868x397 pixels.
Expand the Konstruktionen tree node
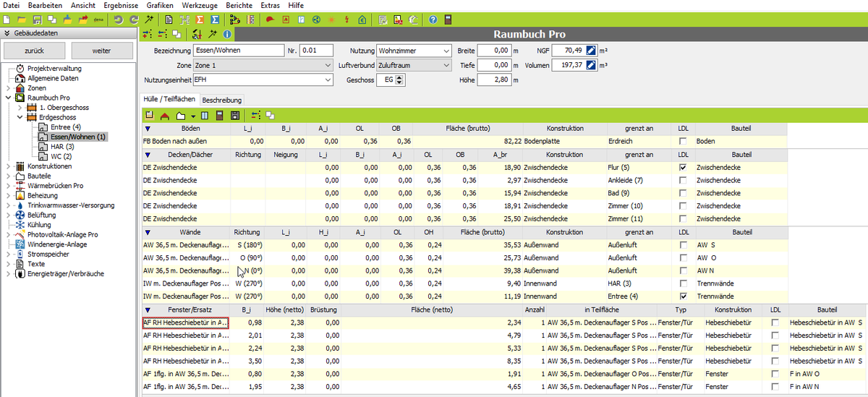tap(8, 166)
